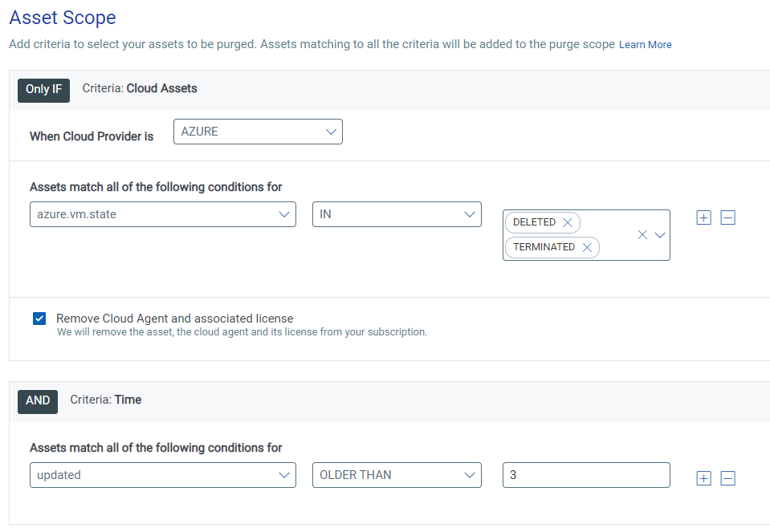
Task: Open the OLDER THAN operator dropdown
Action: [397, 475]
